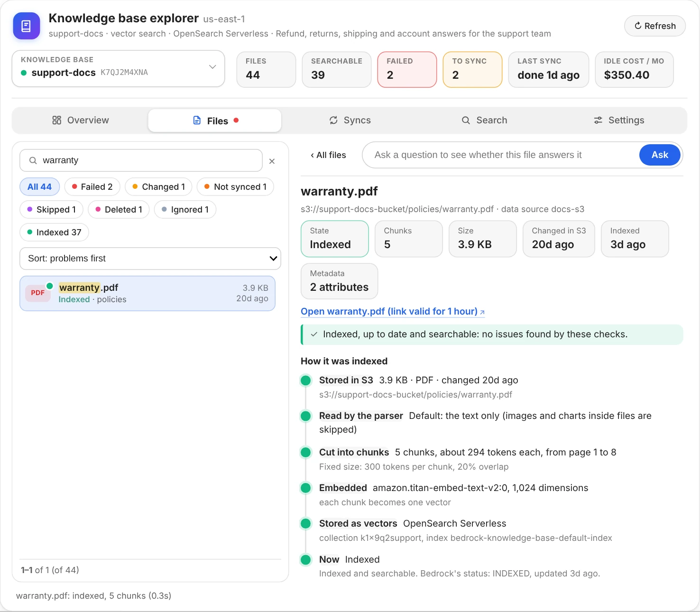Click the FILES 44 stat card

tap(266, 70)
